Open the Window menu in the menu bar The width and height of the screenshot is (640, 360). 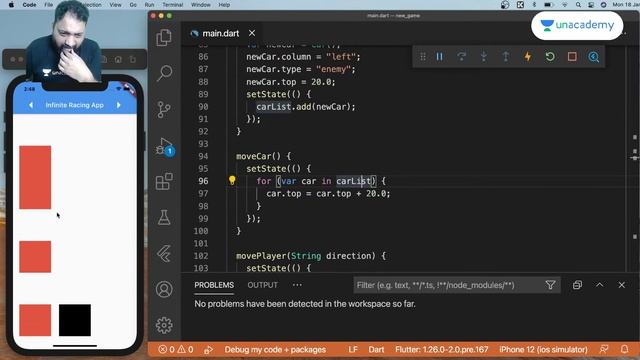(x=201, y=5)
